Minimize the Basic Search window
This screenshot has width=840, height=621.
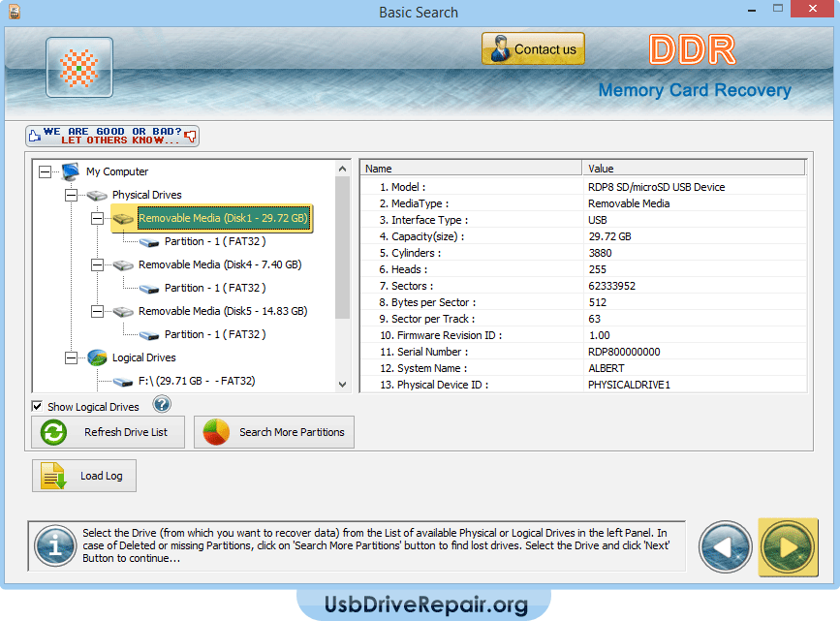pyautogui.click(x=752, y=10)
